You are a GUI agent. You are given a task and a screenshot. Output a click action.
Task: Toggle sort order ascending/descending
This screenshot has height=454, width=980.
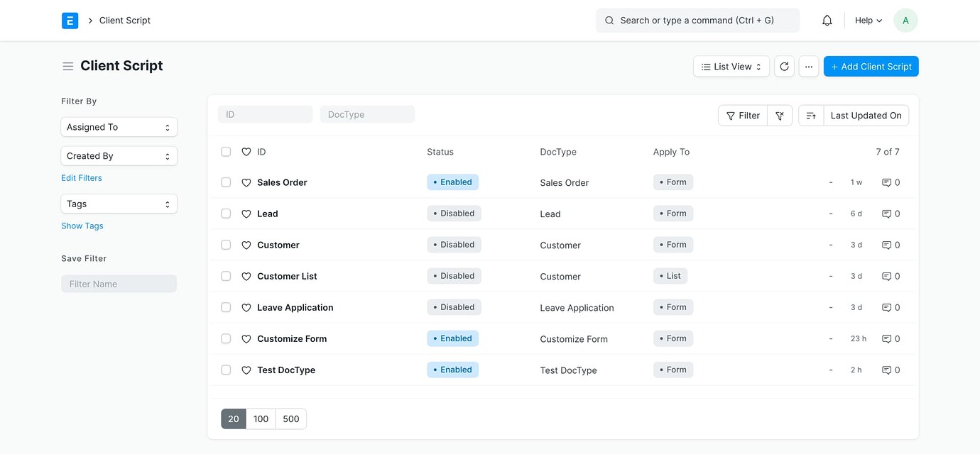pyautogui.click(x=811, y=116)
